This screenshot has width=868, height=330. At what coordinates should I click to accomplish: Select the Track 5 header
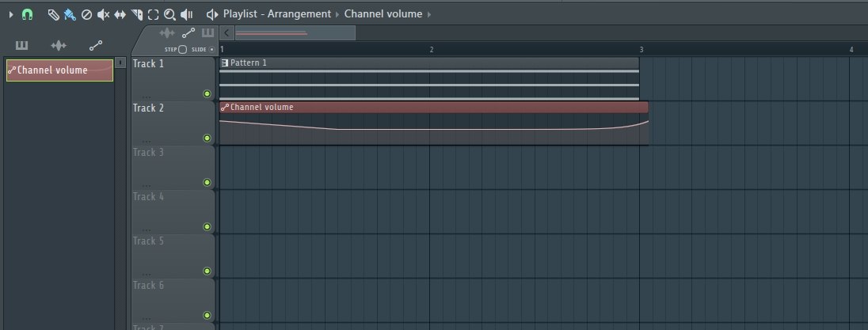pos(173,256)
